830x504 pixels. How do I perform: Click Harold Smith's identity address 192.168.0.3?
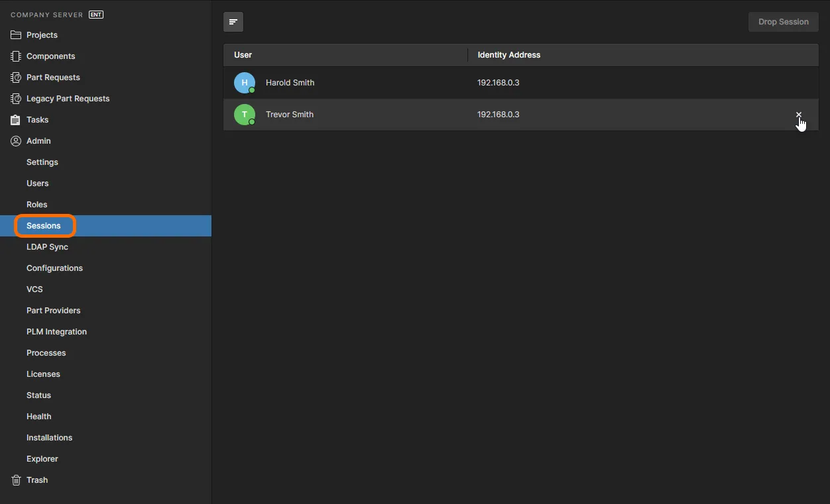[499, 83]
